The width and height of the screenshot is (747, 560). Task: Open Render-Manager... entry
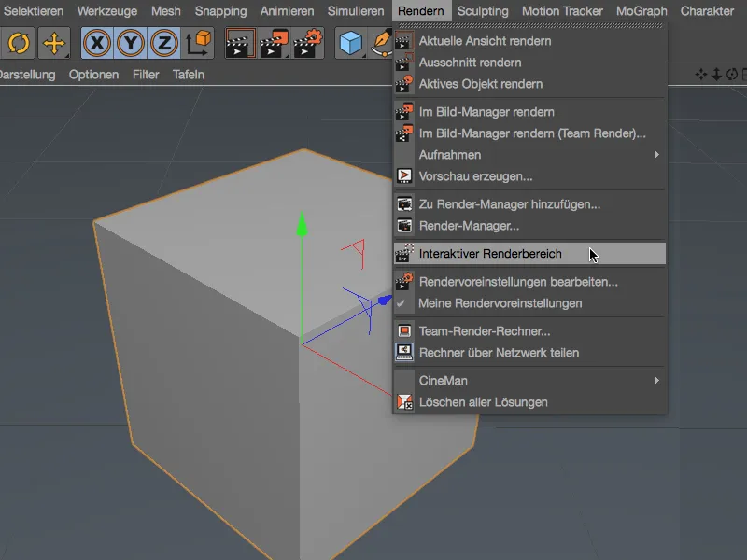pos(529,226)
